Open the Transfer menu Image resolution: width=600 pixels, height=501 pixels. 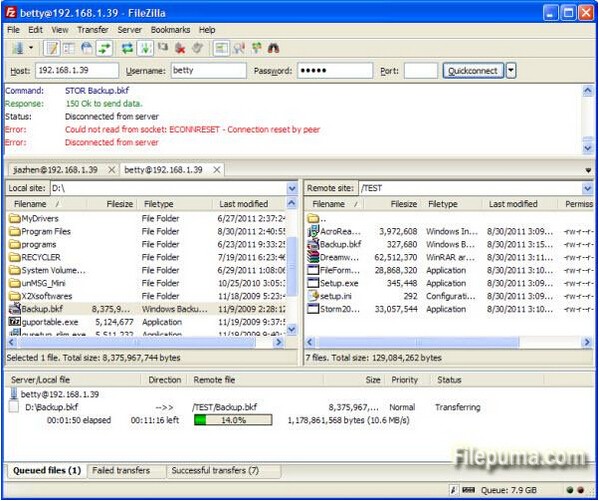tap(92, 30)
